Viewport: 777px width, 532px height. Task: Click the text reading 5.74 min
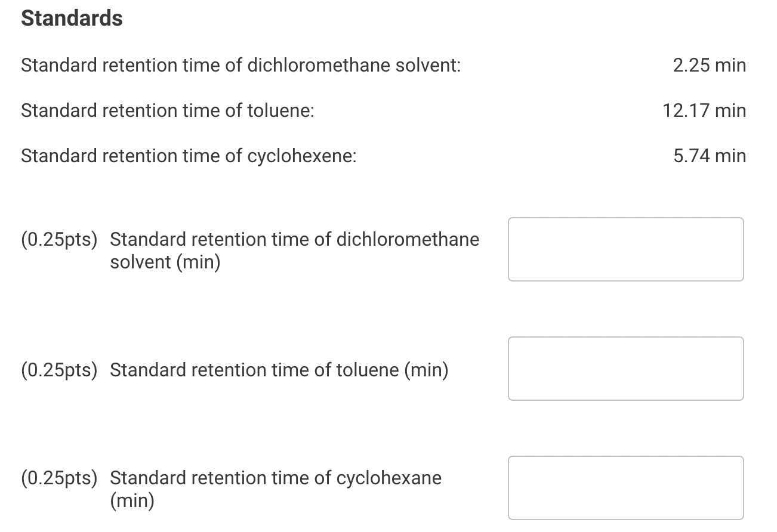pyautogui.click(x=709, y=156)
